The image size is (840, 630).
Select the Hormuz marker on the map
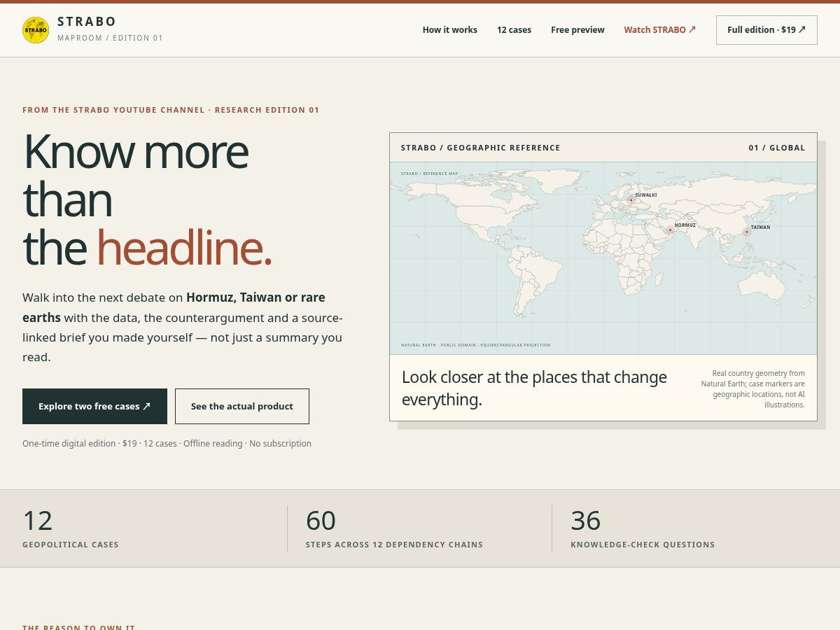click(670, 230)
